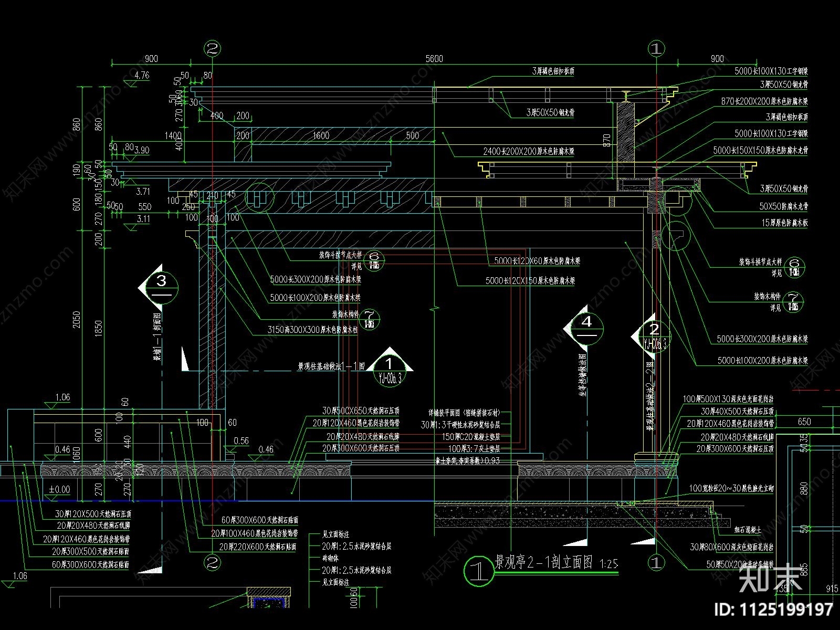Click detail bubble 6 at the right edge
The width and height of the screenshot is (840, 630).
[794, 267]
